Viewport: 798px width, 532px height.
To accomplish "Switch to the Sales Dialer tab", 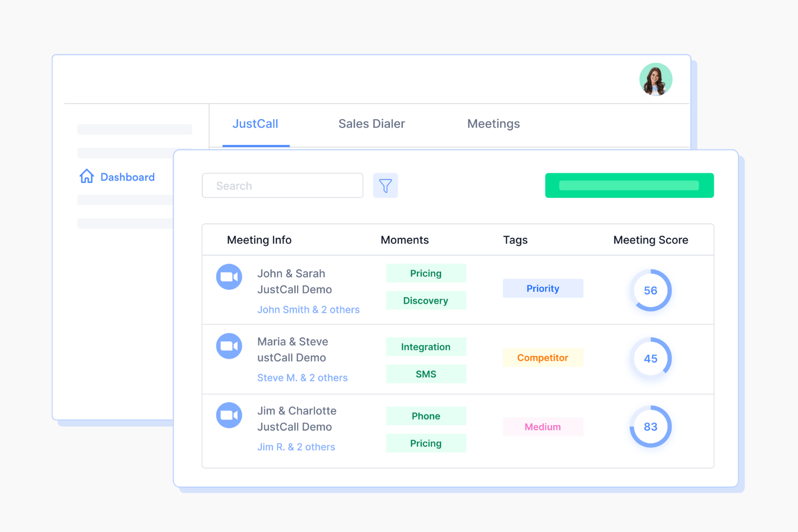I will click(x=372, y=124).
